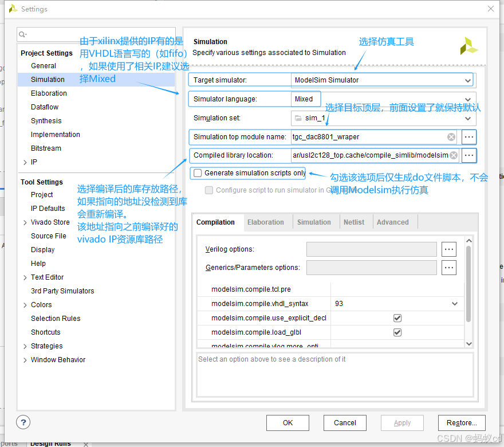Select Selection Rules setting
The image size is (504, 447).
pyautogui.click(x=56, y=319)
